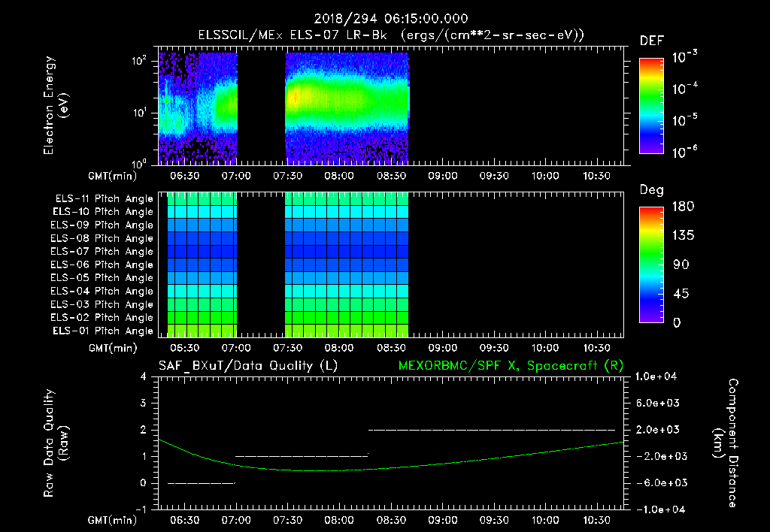Viewport: 770px width, 532px height.
Task: Click the Deg color bar title
Action: coord(652,190)
